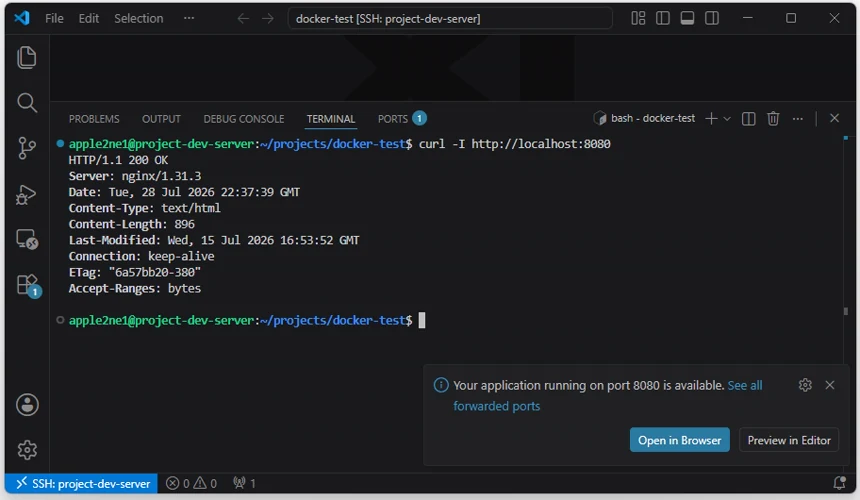860x500 pixels.
Task: Click the docker-test command center search box
Action: pos(450,19)
